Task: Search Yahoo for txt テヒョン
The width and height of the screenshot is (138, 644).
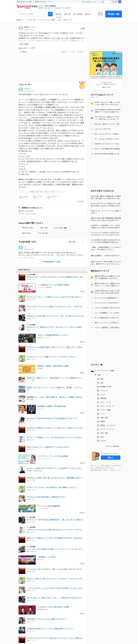Action: [26, 233]
